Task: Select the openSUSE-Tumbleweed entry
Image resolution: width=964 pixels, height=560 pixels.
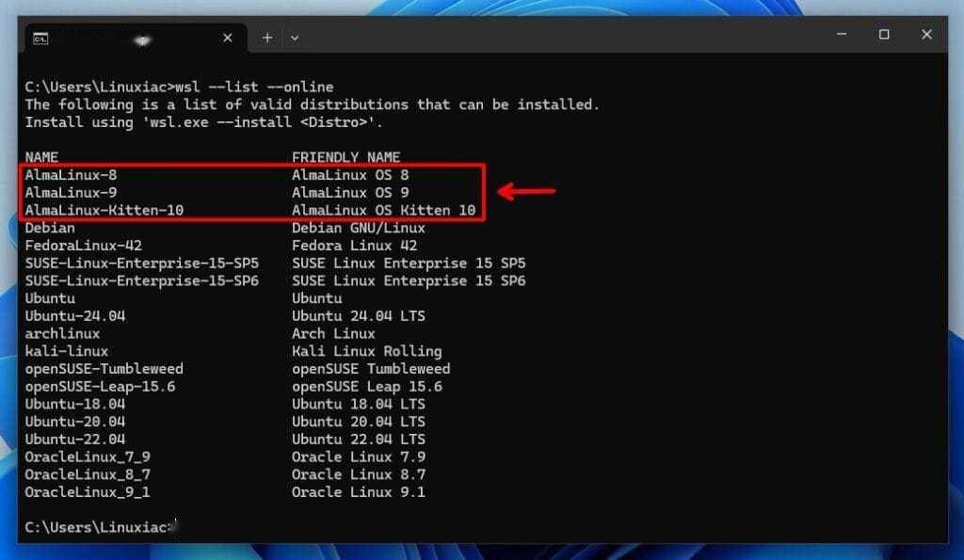Action: click(104, 369)
